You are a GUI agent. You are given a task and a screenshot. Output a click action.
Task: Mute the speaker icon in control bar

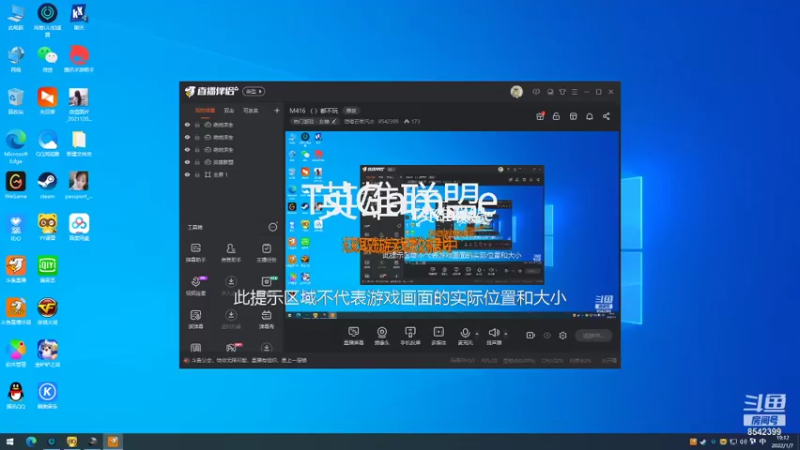pos(493,333)
